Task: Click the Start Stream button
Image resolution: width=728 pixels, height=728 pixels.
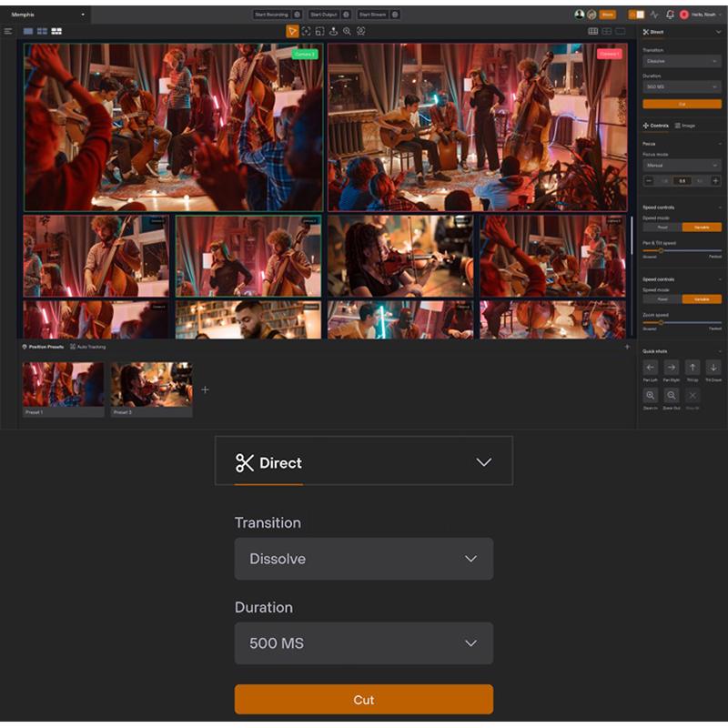Action: click(373, 15)
